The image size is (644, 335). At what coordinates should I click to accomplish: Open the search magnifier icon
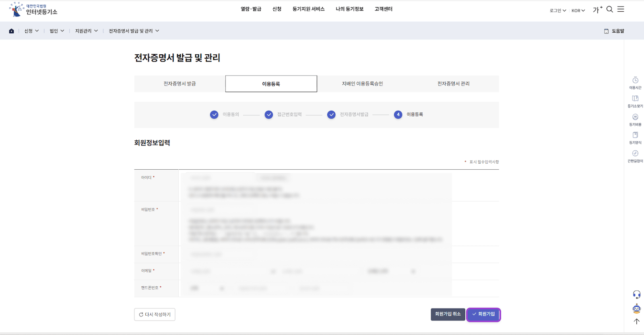[x=610, y=9]
